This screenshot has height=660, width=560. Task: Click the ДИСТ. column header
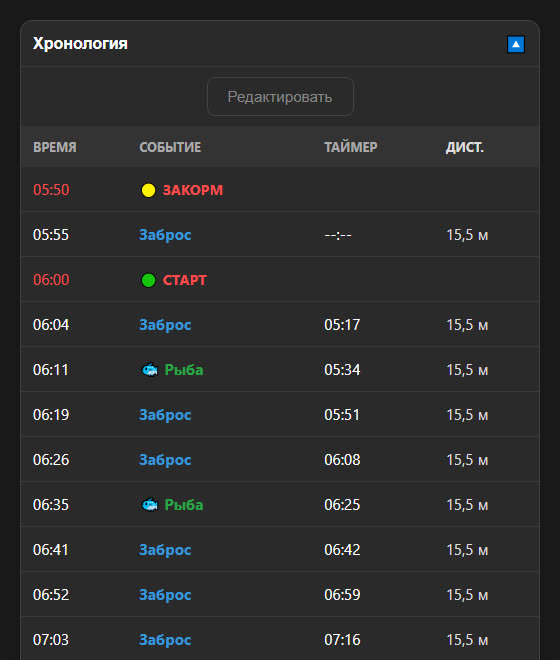click(465, 147)
